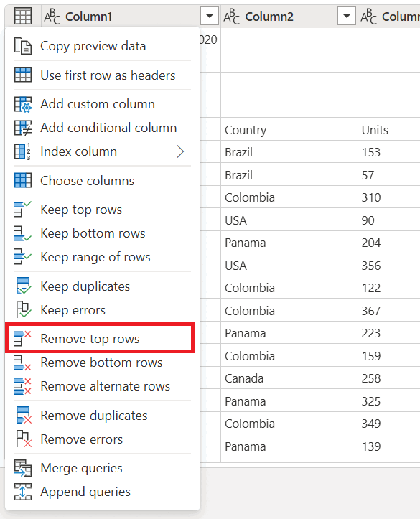Select Choose columns menu entry
Viewport: 420px width, 519px height.
tap(103, 180)
